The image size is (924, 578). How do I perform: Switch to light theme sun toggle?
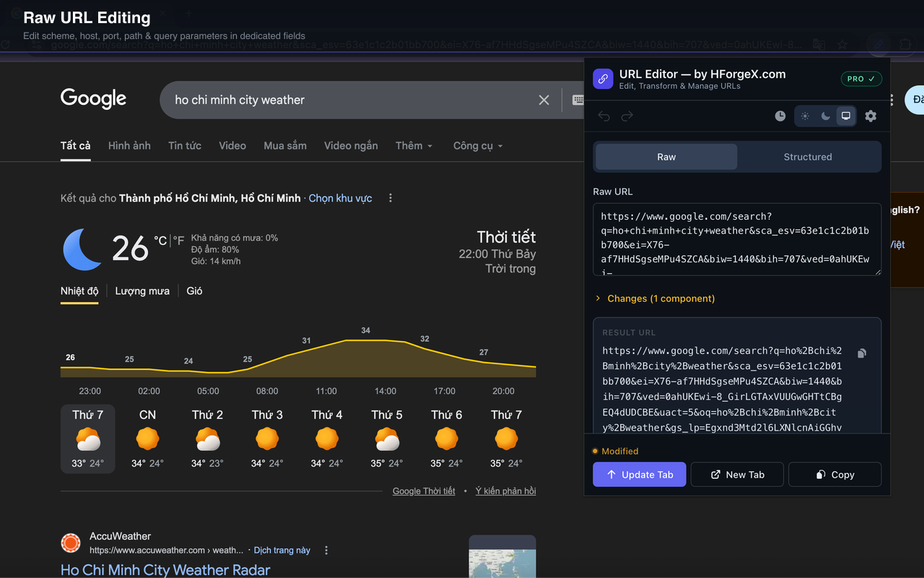coord(805,116)
